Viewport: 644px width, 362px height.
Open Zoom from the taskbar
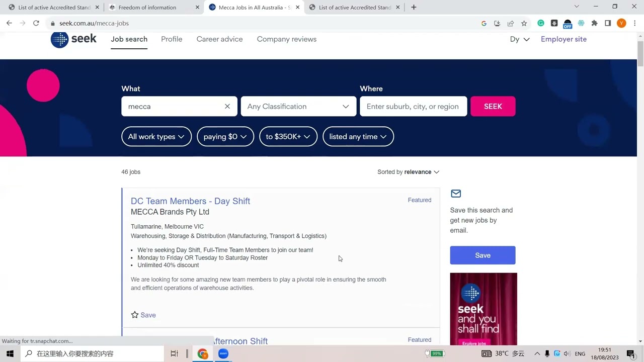[223, 353]
